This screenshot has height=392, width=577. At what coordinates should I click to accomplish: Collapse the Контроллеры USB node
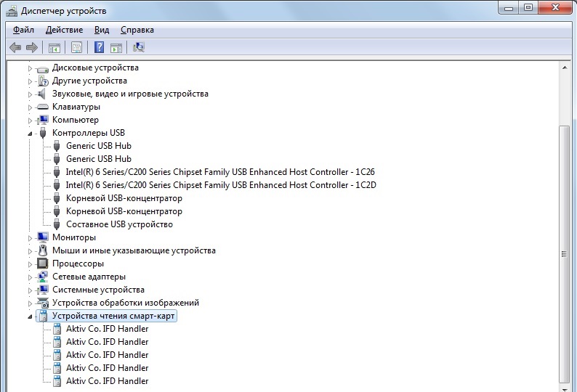31,134
